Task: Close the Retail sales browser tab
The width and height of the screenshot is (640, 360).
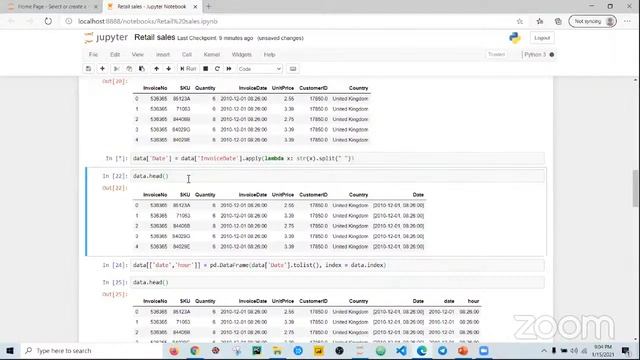Action: coord(195,7)
